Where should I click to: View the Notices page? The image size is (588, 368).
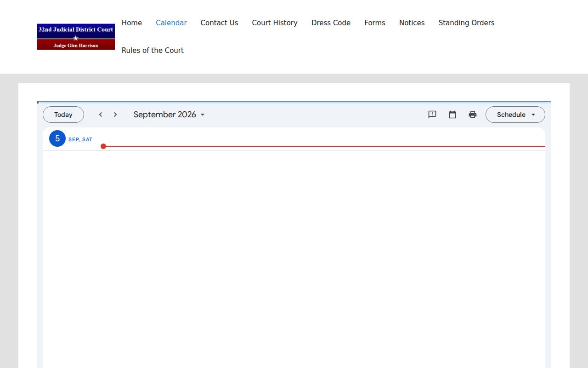tap(412, 23)
